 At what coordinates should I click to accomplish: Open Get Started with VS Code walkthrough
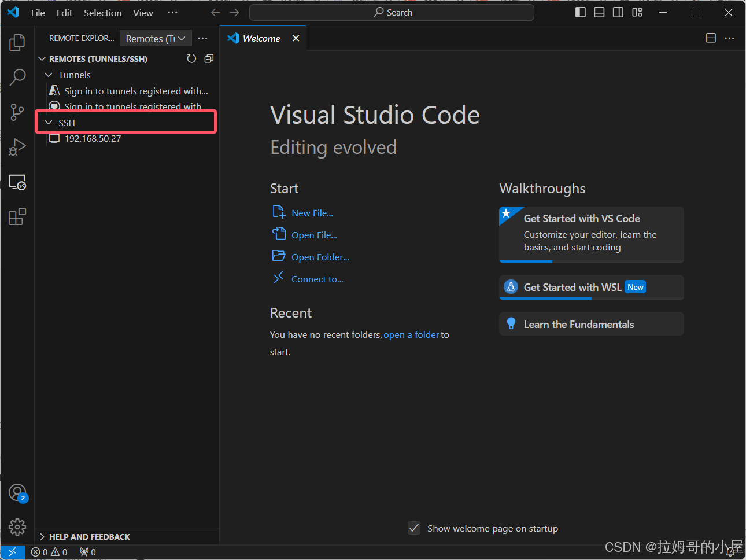tap(591, 234)
